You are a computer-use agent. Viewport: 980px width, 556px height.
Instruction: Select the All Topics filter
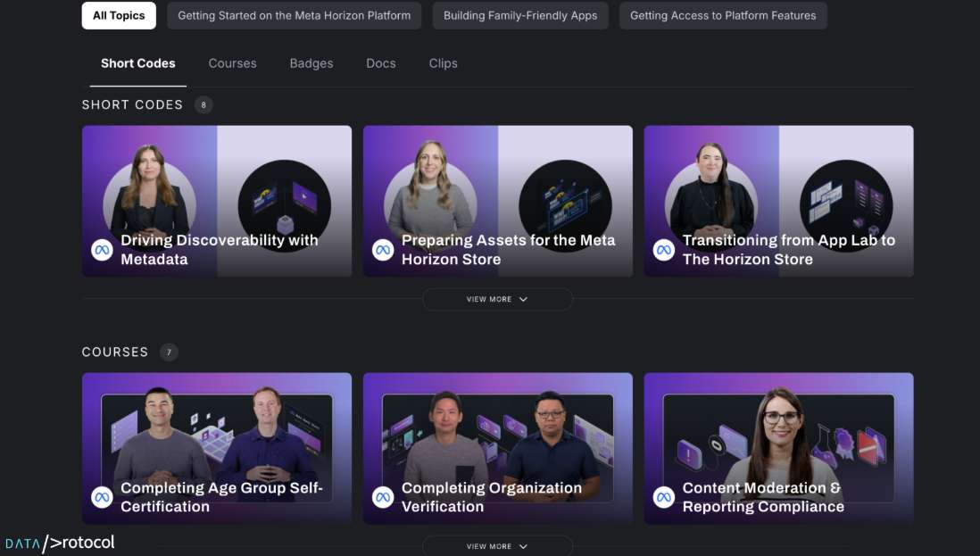119,15
